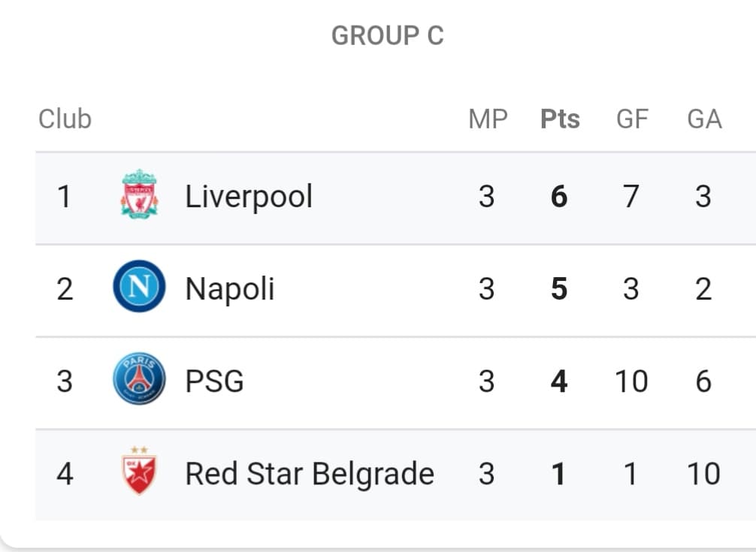
Task: Click Red Star Belgrade's goals against 10
Action: click(x=704, y=474)
